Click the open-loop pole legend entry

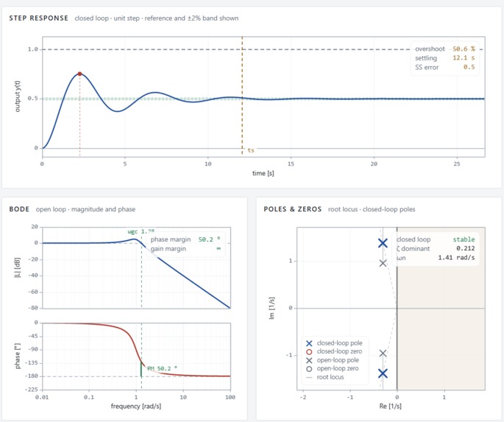click(333, 360)
